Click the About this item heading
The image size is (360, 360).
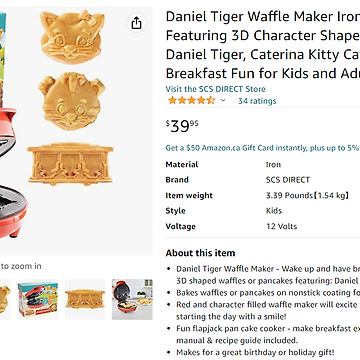pyautogui.click(x=200, y=253)
